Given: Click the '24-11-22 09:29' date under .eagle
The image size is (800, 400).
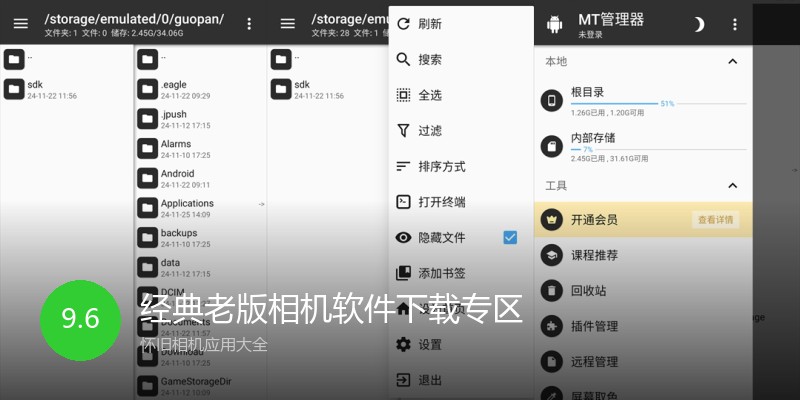Looking at the screenshot, I should tap(185, 96).
